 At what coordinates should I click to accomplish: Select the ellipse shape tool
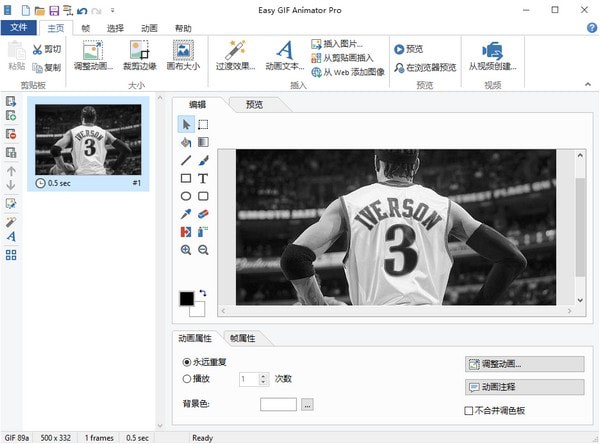coord(186,196)
